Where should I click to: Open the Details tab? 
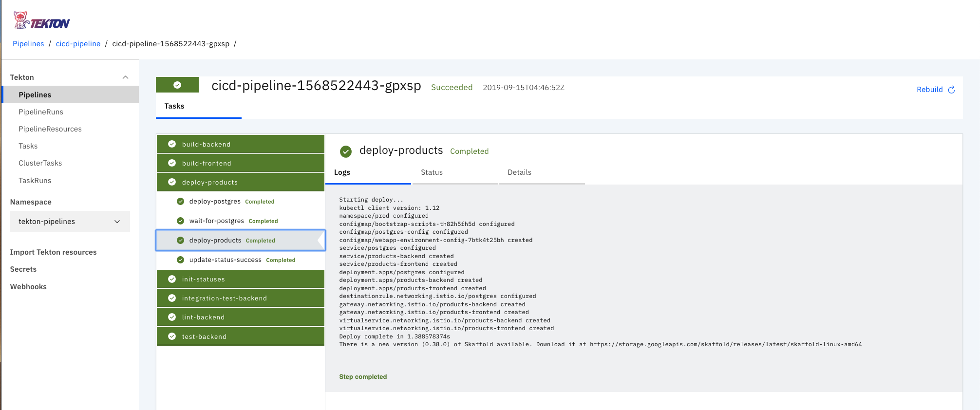542,173
